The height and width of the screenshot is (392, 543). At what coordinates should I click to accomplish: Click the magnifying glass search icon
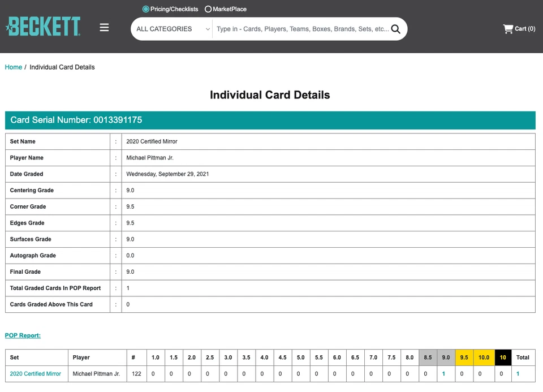395,29
